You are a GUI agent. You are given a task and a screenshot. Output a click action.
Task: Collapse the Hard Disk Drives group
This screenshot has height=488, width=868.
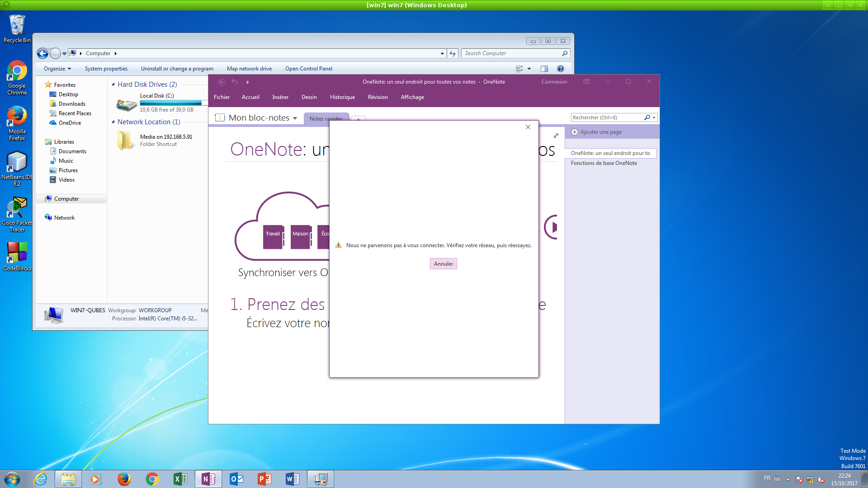pos(113,84)
